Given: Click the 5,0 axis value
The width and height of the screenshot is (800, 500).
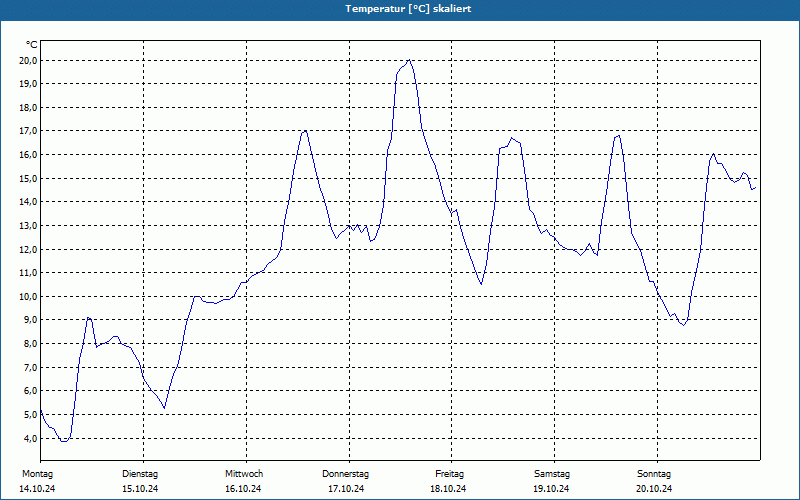Looking at the screenshot, I should click(30, 415).
